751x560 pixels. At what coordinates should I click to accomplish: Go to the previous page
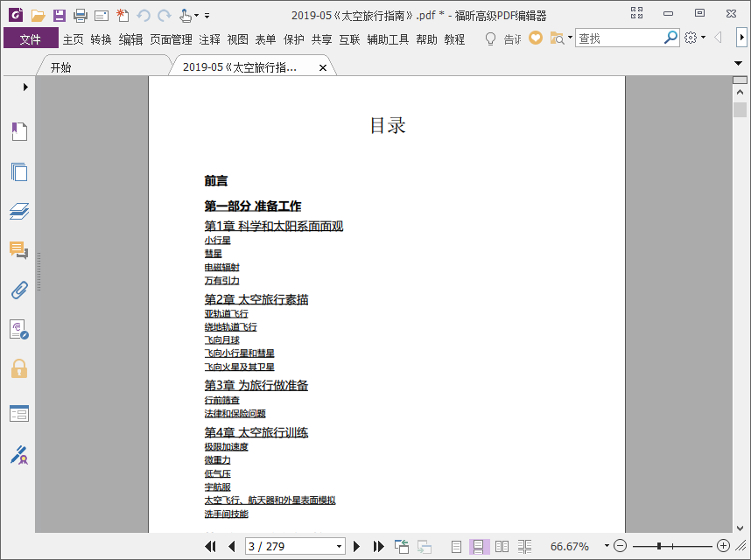tap(232, 546)
